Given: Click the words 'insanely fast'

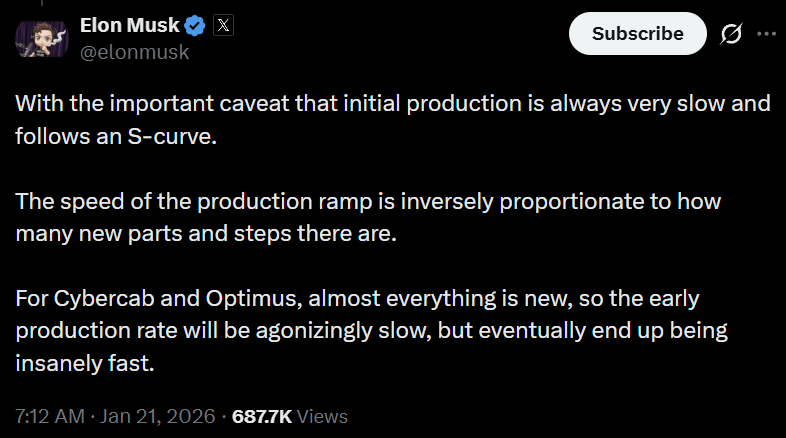Looking at the screenshot, I should (x=85, y=363).
